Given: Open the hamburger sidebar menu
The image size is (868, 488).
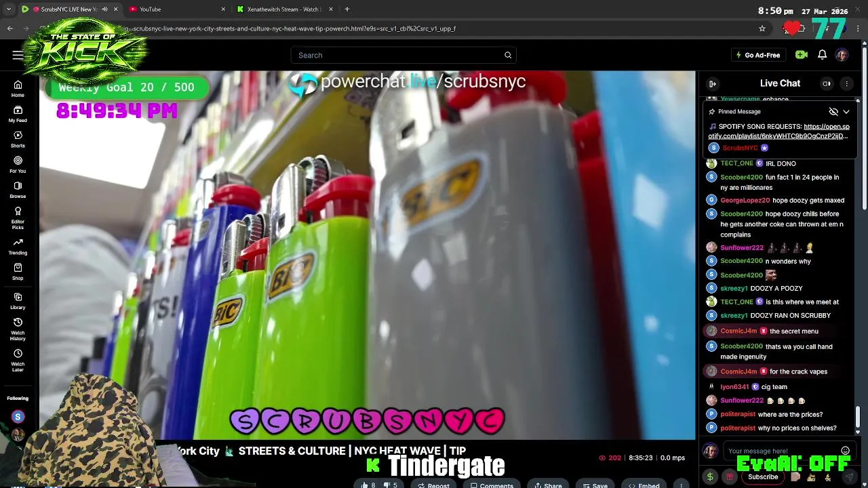Looking at the screenshot, I should [18, 55].
